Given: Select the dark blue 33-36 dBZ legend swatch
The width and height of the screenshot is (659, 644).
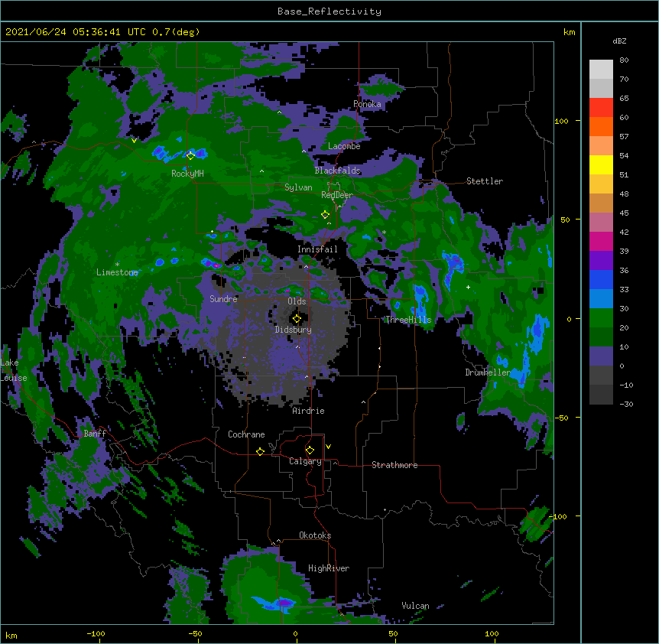Looking at the screenshot, I should click(x=601, y=279).
